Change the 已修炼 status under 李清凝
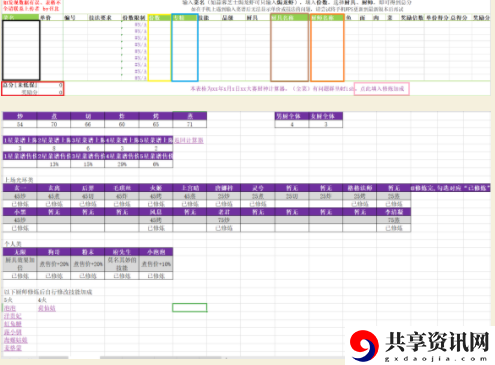The height and width of the screenshot is (365, 495). [x=394, y=228]
